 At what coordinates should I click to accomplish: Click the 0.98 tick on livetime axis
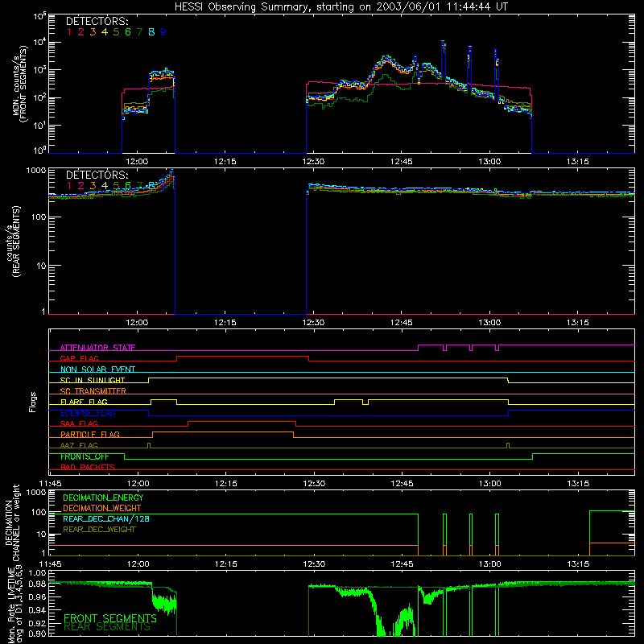(37, 584)
